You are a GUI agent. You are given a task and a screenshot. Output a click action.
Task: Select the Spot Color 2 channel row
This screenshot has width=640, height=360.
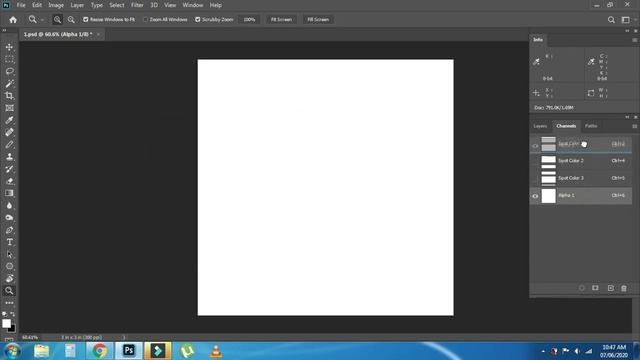(581, 161)
